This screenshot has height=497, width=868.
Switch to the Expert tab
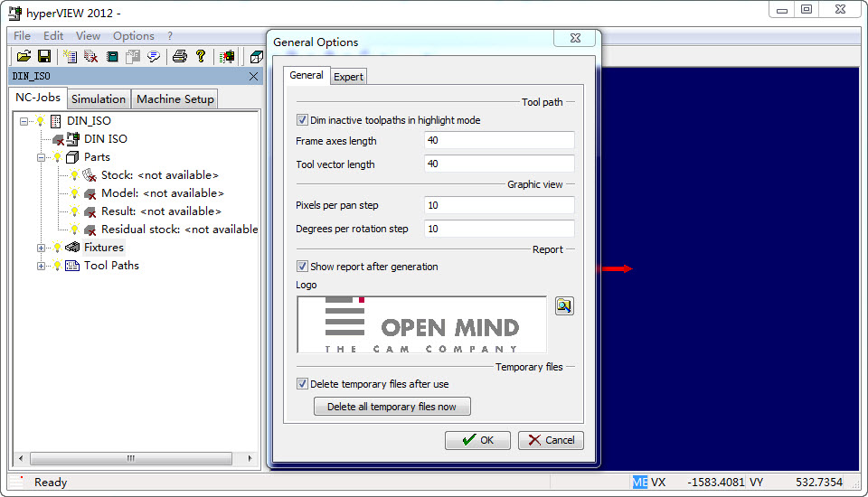click(x=348, y=77)
